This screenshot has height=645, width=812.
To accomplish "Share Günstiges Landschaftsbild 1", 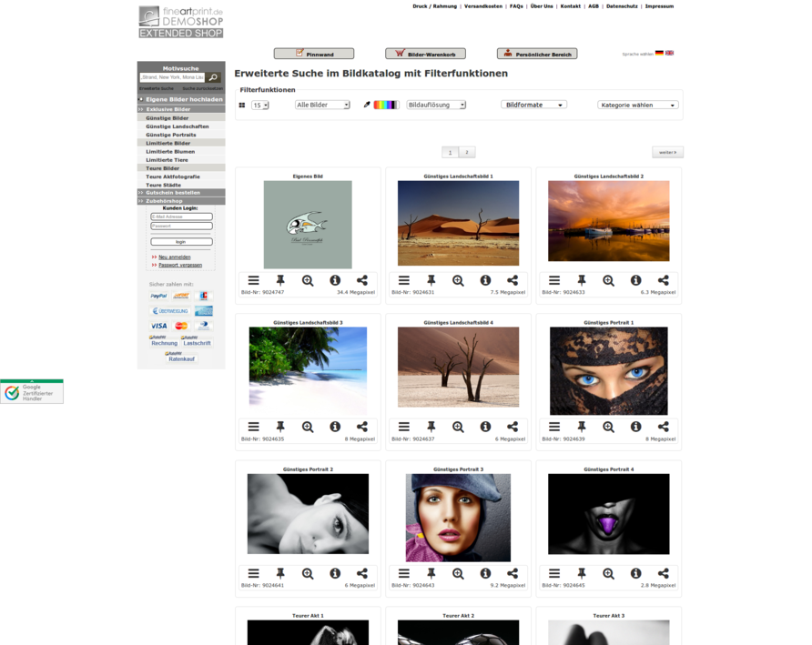I will pos(513,280).
